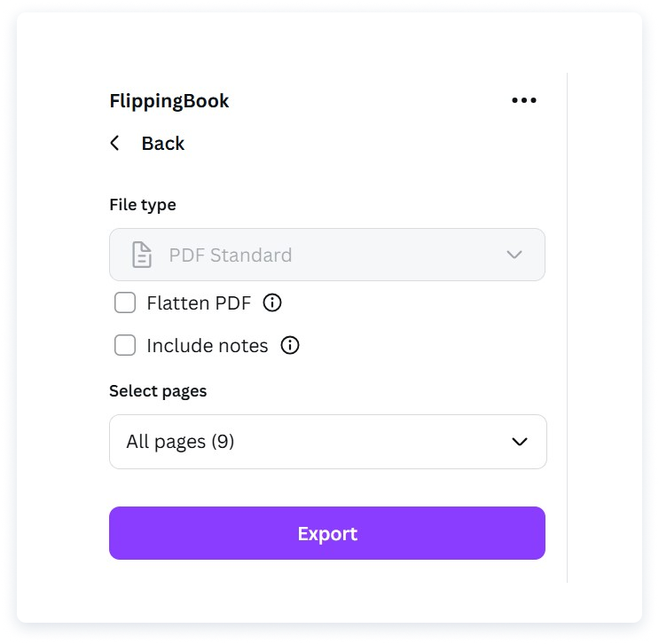Show info for Flatten PDF option
659x644 pixels.
tap(272, 302)
